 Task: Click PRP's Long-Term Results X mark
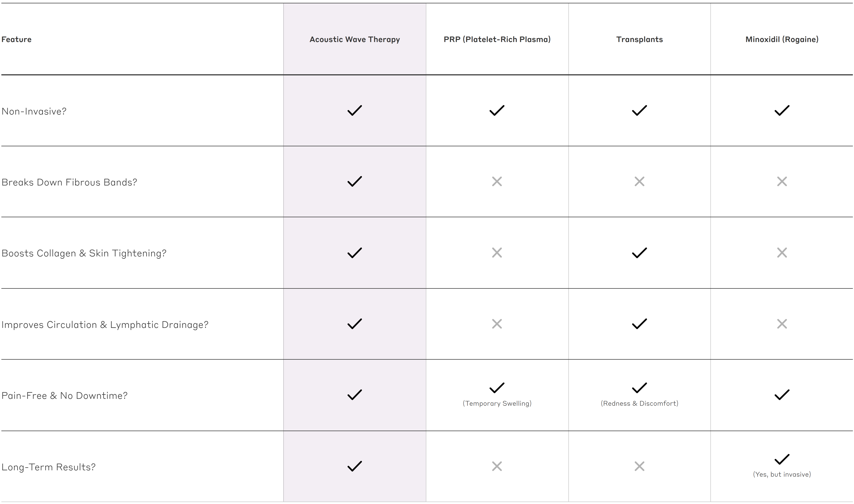tap(497, 466)
